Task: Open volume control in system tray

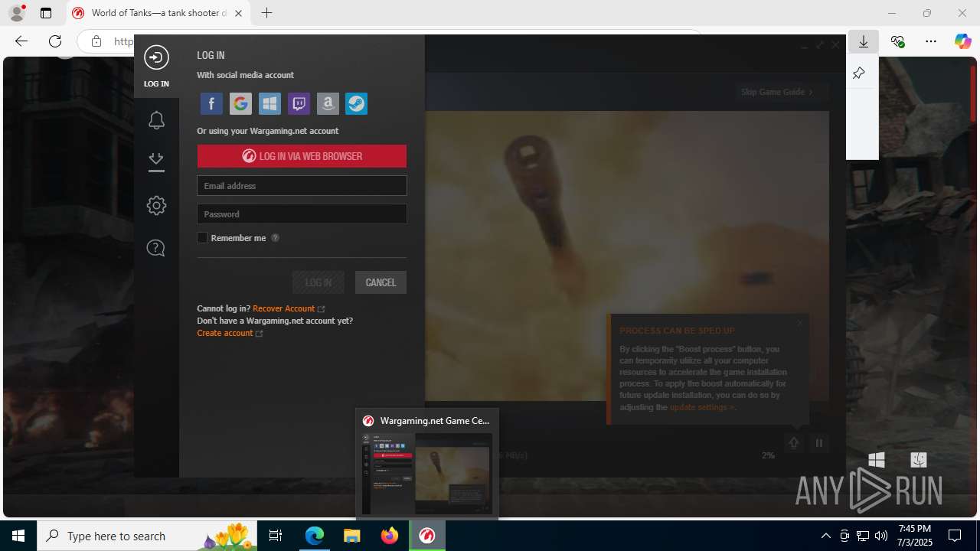Action: click(x=880, y=536)
